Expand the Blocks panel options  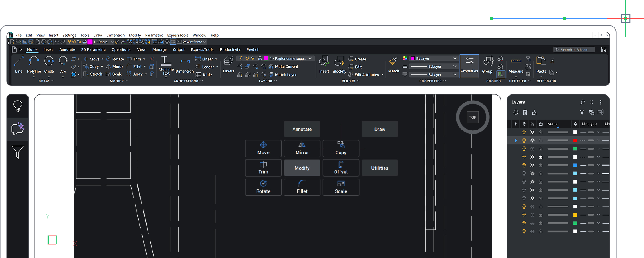[351, 81]
